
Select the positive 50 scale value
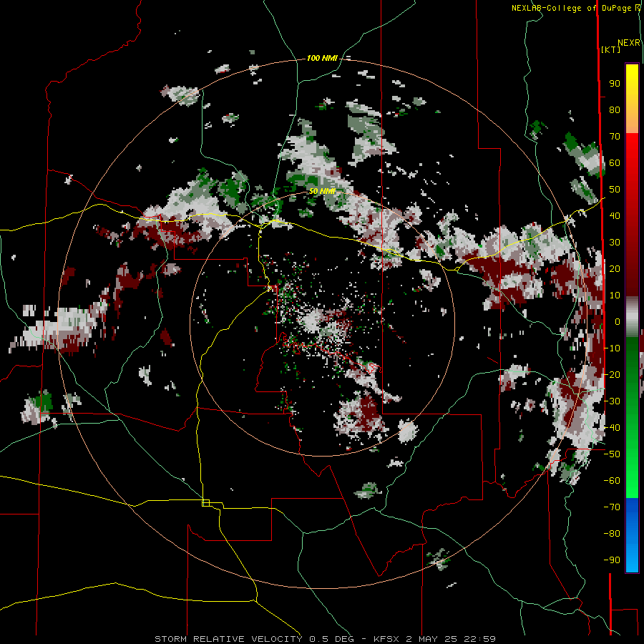click(615, 190)
